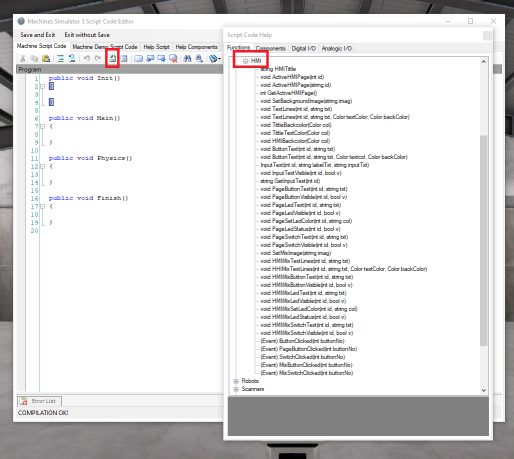The width and height of the screenshot is (514, 459).
Task: Click the COMPILATION OK! status text
Action: click(x=43, y=413)
